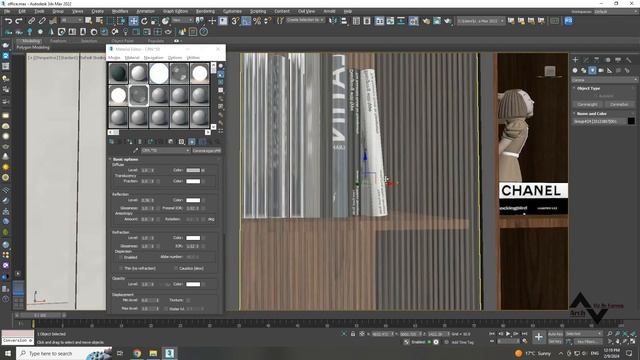Activate the Select and Rotate tool
Image resolution: width=640 pixels, height=360 pixels.
[x=144, y=21]
